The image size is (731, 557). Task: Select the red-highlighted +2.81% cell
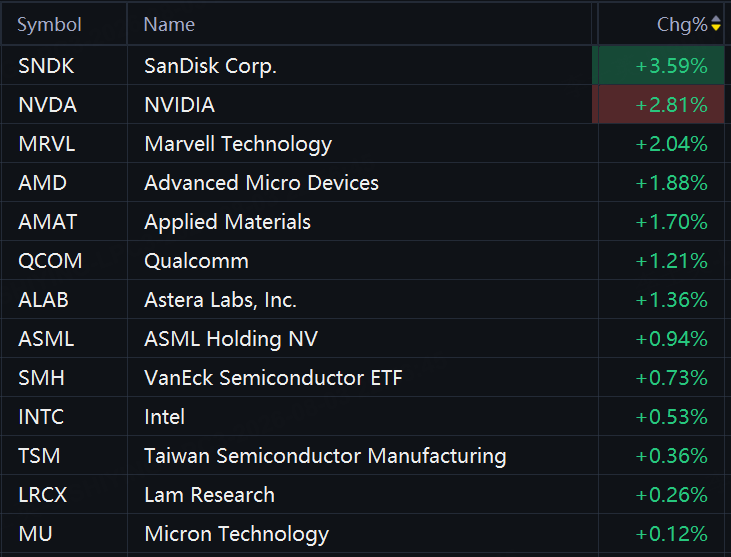tap(658, 105)
